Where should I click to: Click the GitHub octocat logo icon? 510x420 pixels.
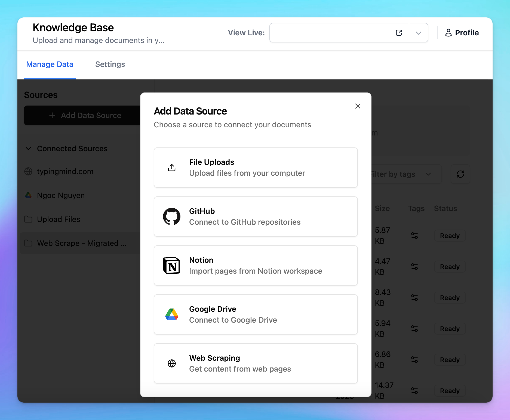pos(172,217)
